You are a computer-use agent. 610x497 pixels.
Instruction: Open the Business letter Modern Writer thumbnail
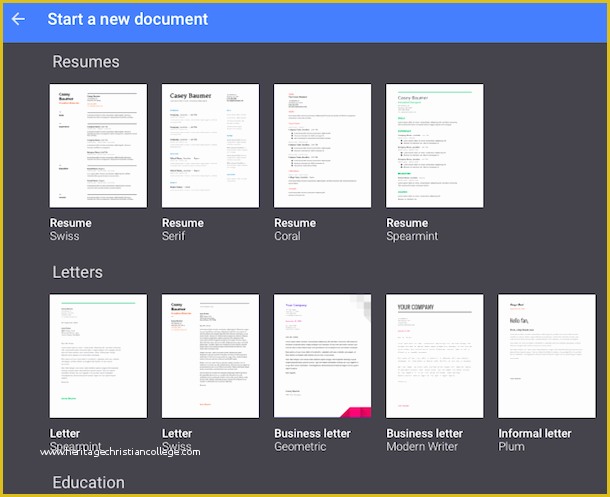click(435, 356)
